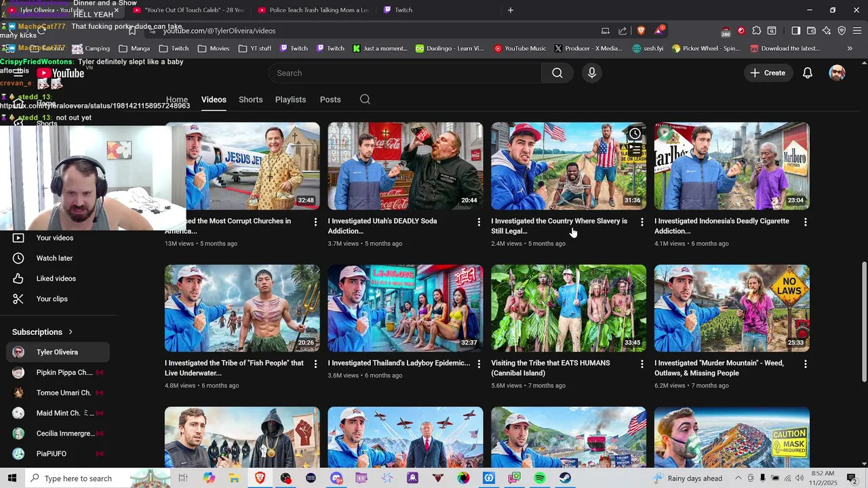This screenshot has width=868, height=488.
Task: Open Duolingo bookmark
Action: pyautogui.click(x=450, y=48)
